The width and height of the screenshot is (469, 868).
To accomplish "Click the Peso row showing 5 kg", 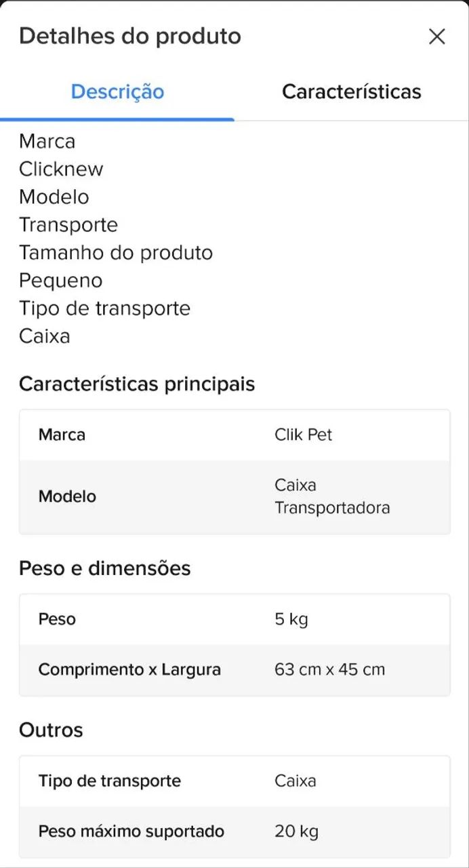I will point(234,618).
